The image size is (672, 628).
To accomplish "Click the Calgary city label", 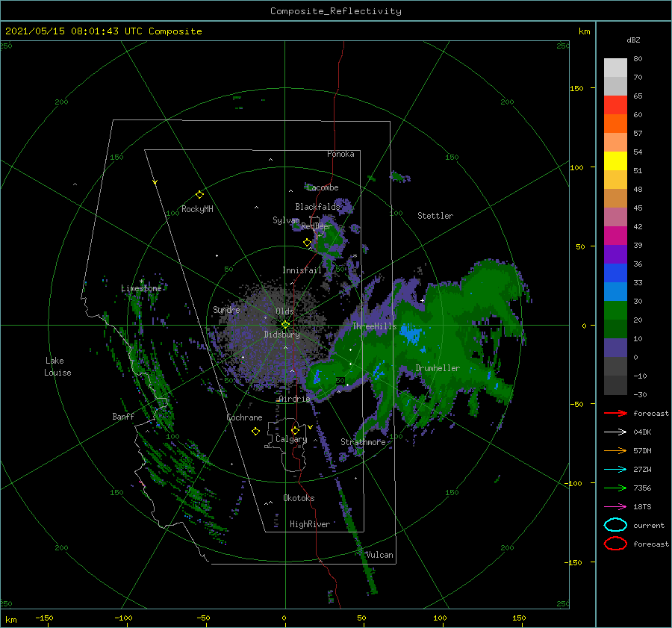I will (x=291, y=439).
